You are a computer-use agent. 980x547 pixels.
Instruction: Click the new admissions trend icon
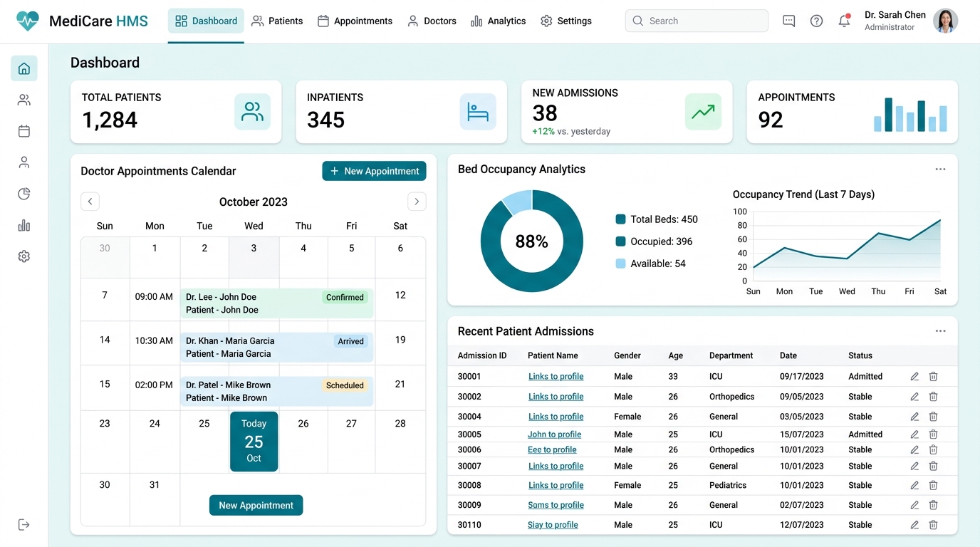click(703, 112)
